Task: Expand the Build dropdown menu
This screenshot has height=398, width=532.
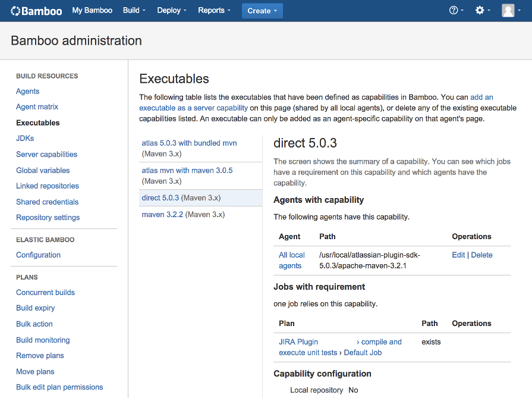Action: (x=134, y=11)
